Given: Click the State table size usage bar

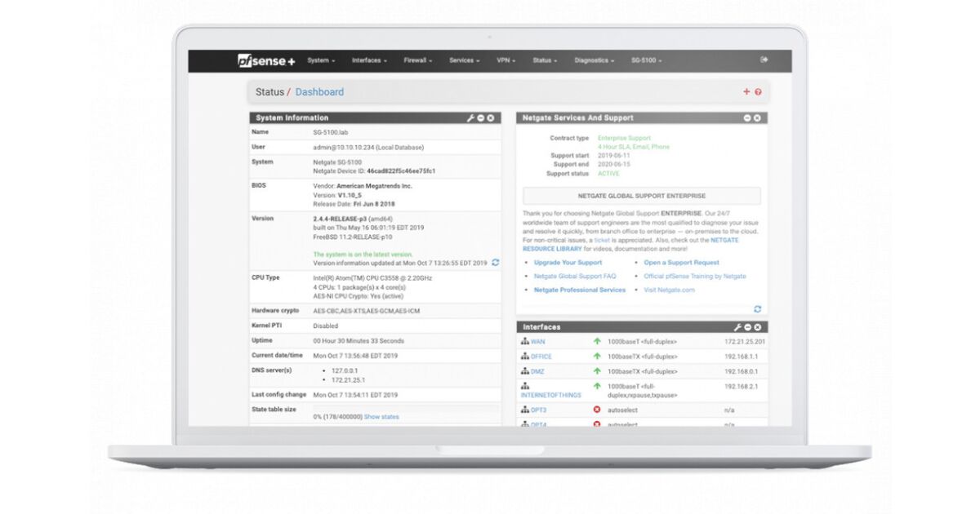Looking at the screenshot, I should click(x=407, y=407).
